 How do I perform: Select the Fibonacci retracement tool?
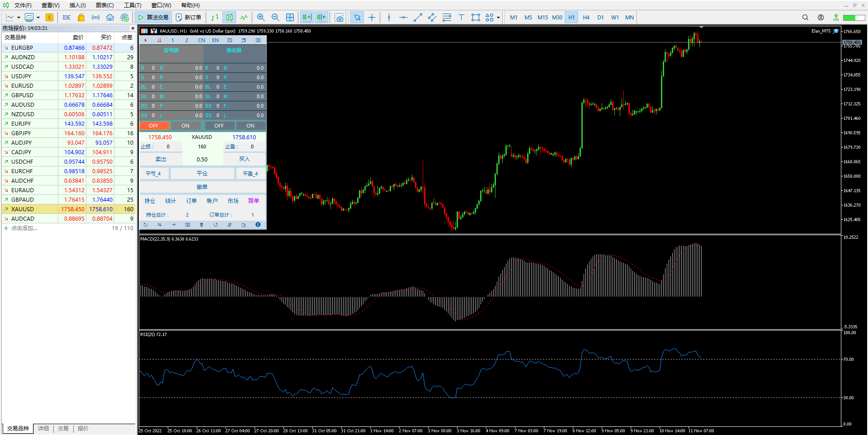(447, 18)
